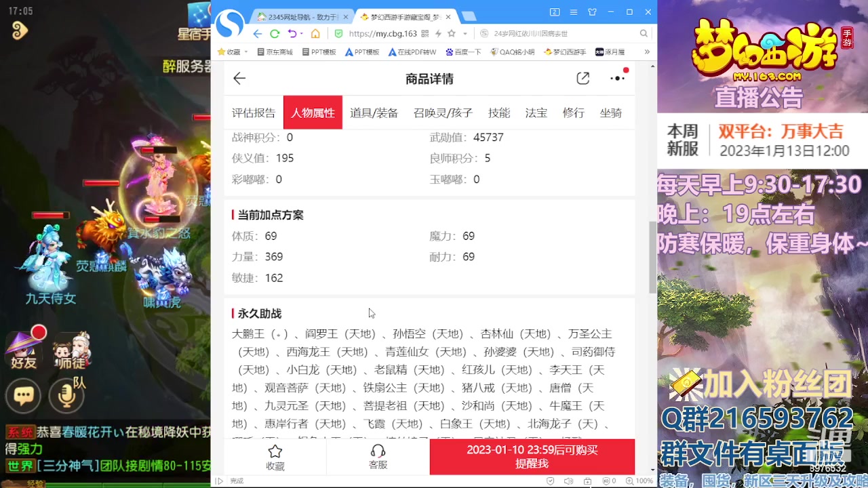Mute page sound via status bar speaker
The width and height of the screenshot is (868, 488).
tap(568, 481)
